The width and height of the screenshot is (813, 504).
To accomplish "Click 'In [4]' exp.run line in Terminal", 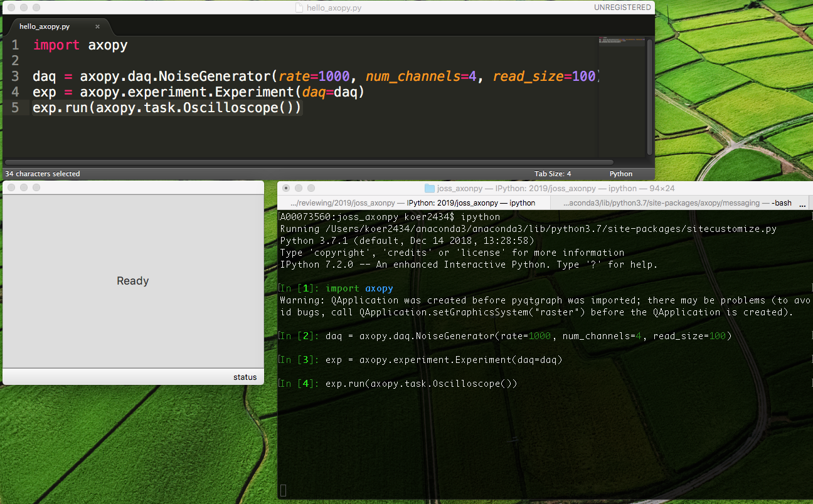I will (x=398, y=384).
